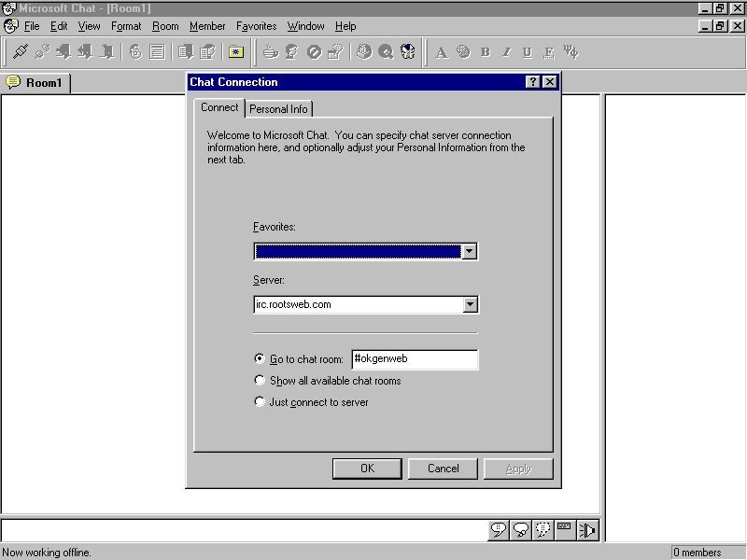The width and height of the screenshot is (747, 560).
Task: Click the Font letter A icon
Action: pos(442,52)
